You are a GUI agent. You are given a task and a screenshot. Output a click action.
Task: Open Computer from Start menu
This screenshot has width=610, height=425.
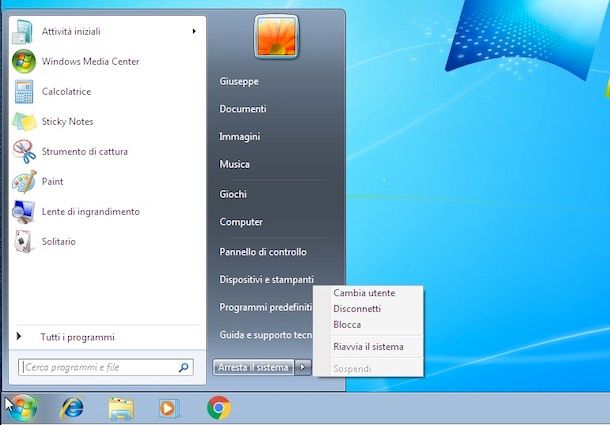(x=241, y=222)
